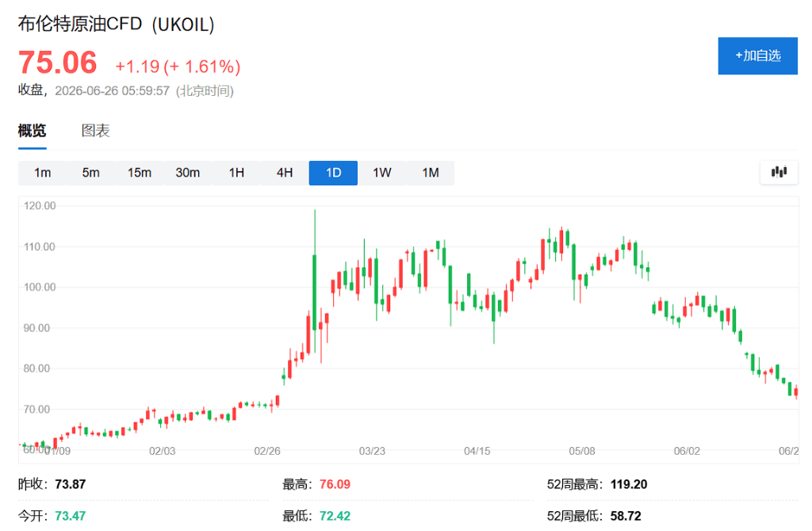Switch chart to 4H interval

(285, 173)
